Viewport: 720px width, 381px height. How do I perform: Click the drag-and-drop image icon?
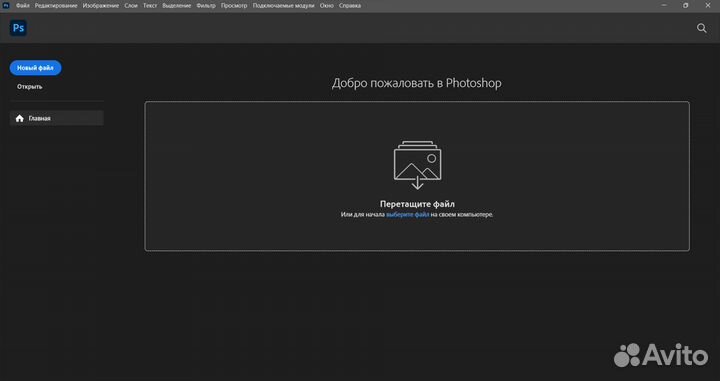[417, 165]
